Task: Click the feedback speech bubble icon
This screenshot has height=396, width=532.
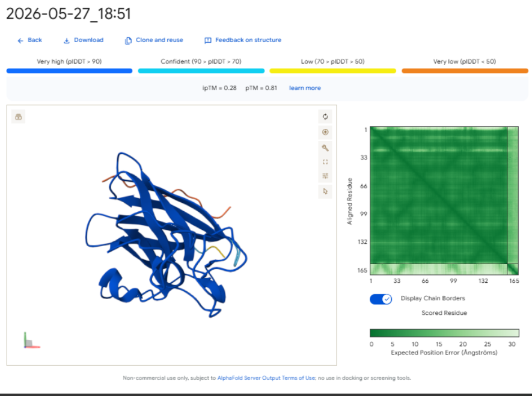Action: [207, 40]
